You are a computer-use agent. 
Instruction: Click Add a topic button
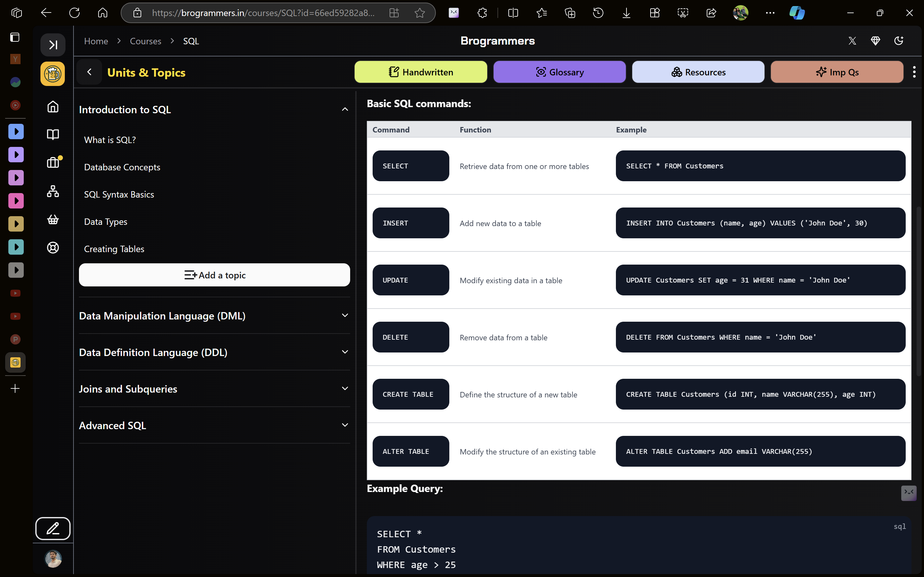214,275
